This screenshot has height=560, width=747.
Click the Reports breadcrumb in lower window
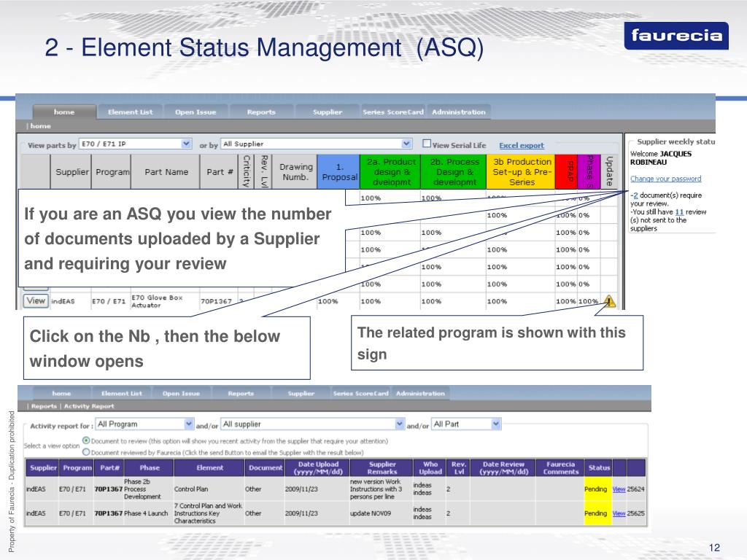[x=44, y=406]
